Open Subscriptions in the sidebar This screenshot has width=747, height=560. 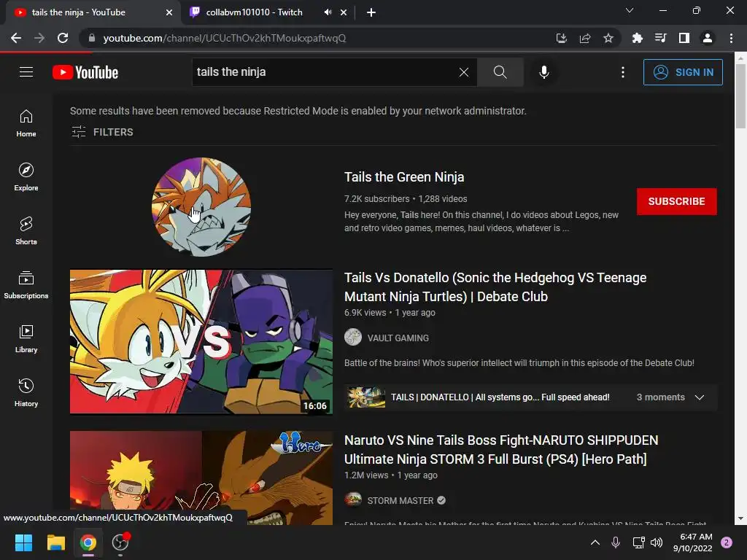coord(26,285)
